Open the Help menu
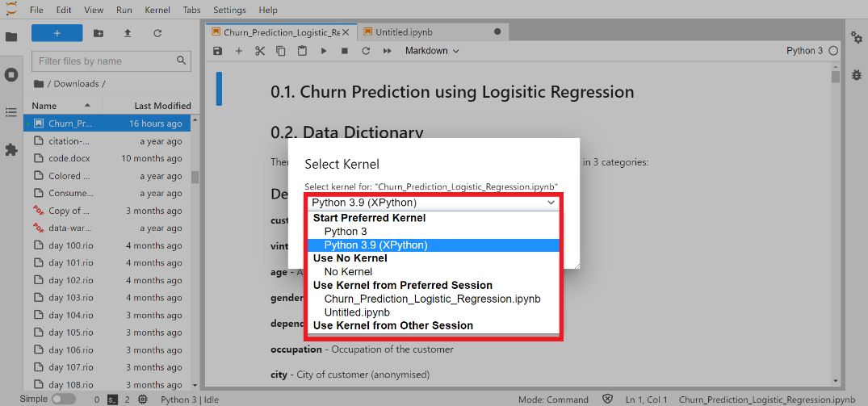This screenshot has height=406, width=868. pos(268,10)
